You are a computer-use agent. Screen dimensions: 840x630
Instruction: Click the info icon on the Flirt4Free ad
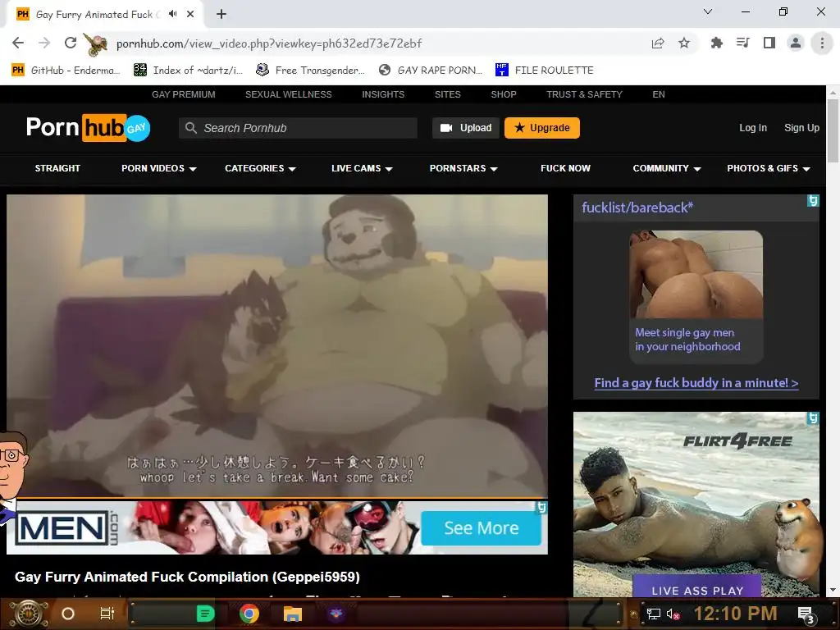pyautogui.click(x=813, y=418)
